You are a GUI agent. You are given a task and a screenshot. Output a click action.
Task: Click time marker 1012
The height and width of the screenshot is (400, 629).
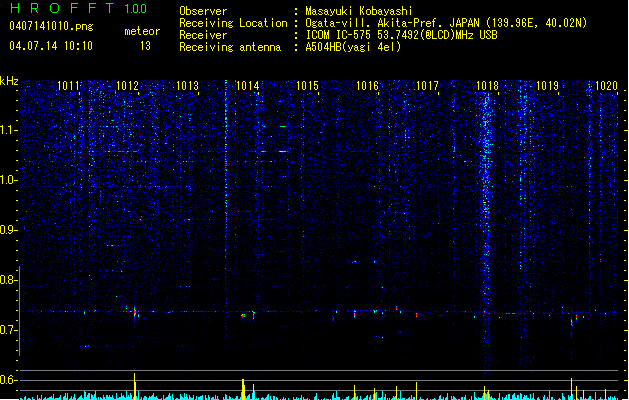click(x=128, y=86)
